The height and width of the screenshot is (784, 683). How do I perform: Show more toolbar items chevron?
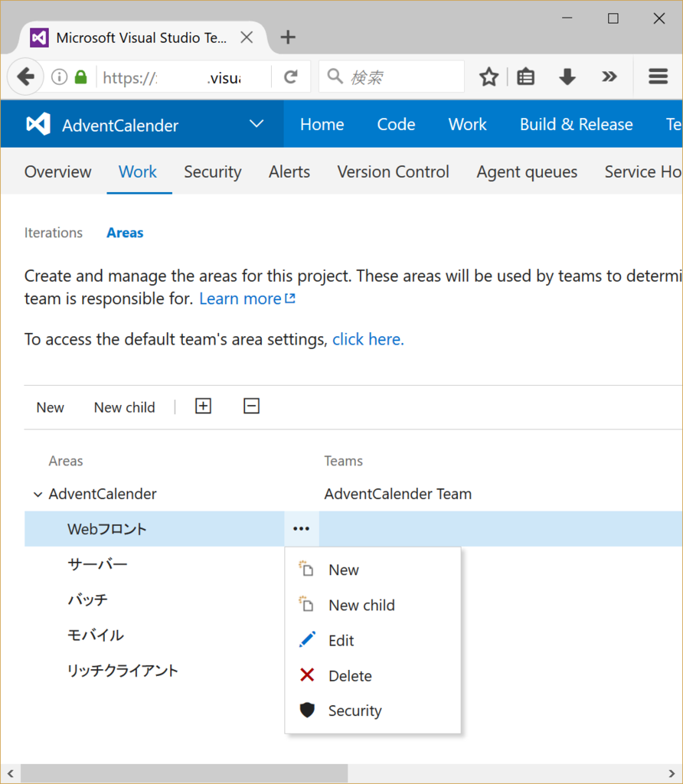point(609,77)
